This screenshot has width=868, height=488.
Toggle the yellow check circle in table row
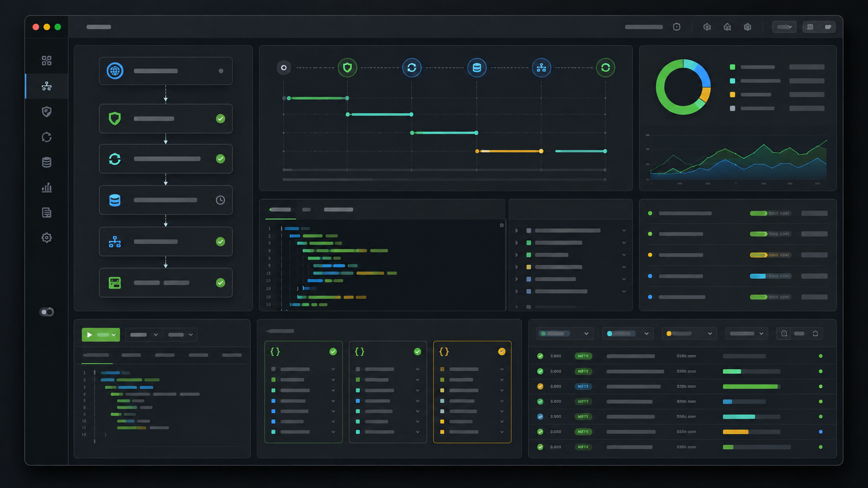tap(540, 387)
